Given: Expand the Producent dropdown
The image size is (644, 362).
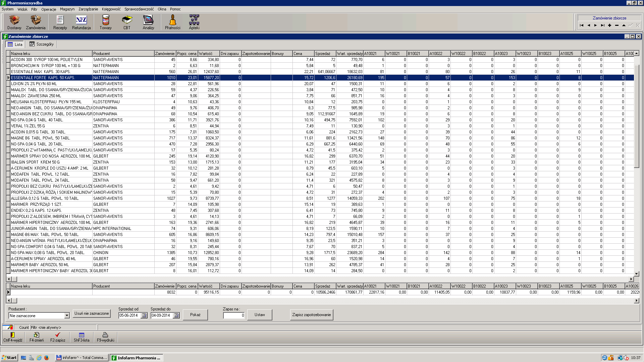Looking at the screenshot, I should [x=67, y=316].
